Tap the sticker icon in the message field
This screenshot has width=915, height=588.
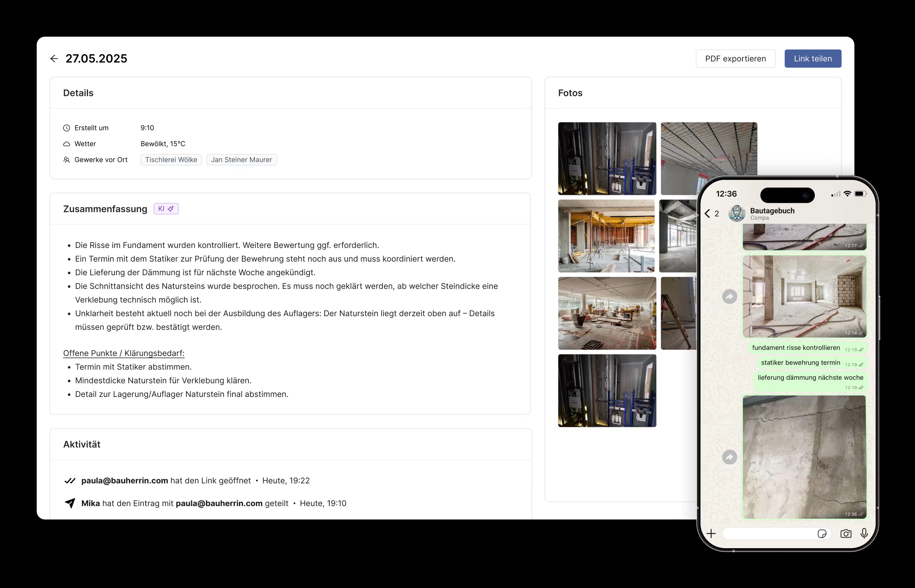(x=822, y=534)
